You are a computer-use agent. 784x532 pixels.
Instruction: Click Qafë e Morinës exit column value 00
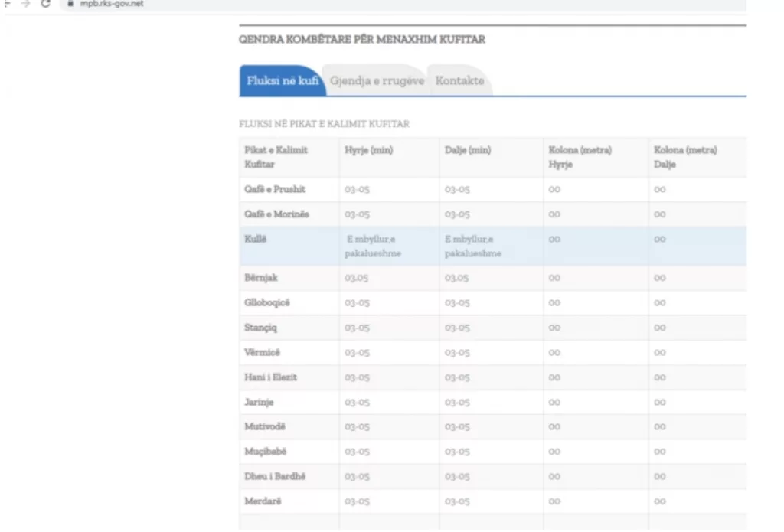(659, 214)
